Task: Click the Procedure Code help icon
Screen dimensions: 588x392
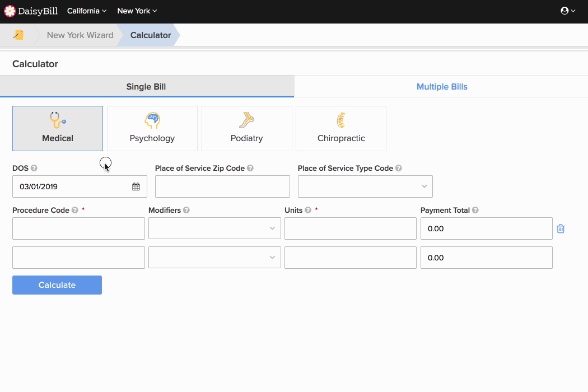Action: click(x=75, y=210)
